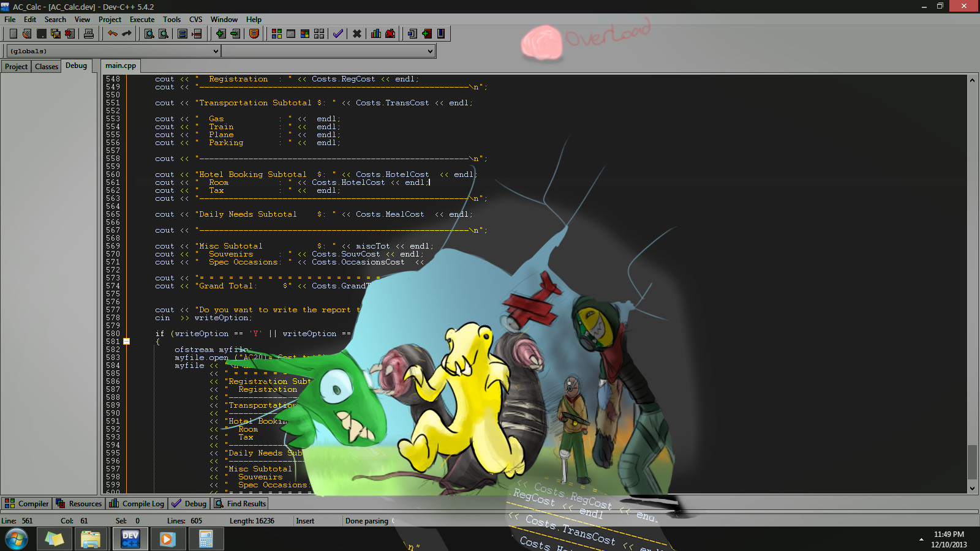Open Replace with second magnifier icon
Screen dimensions: 980x551
pyautogui.click(x=164, y=34)
